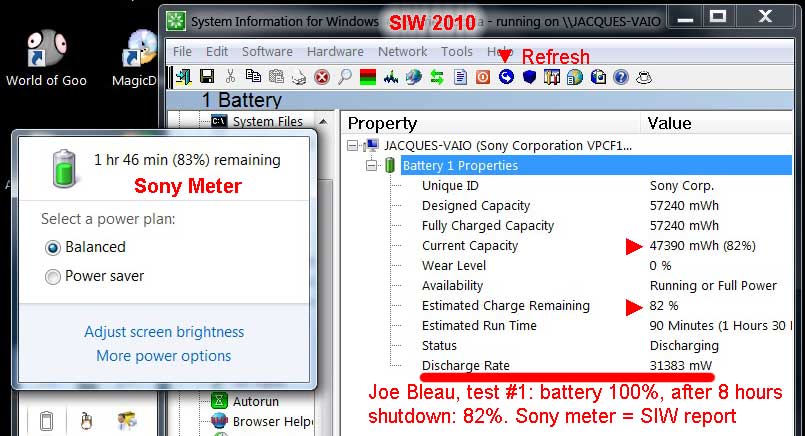Screen dimensions: 805x436
Task: Open the MagicDisc desktop shortcut
Action: 135,58
